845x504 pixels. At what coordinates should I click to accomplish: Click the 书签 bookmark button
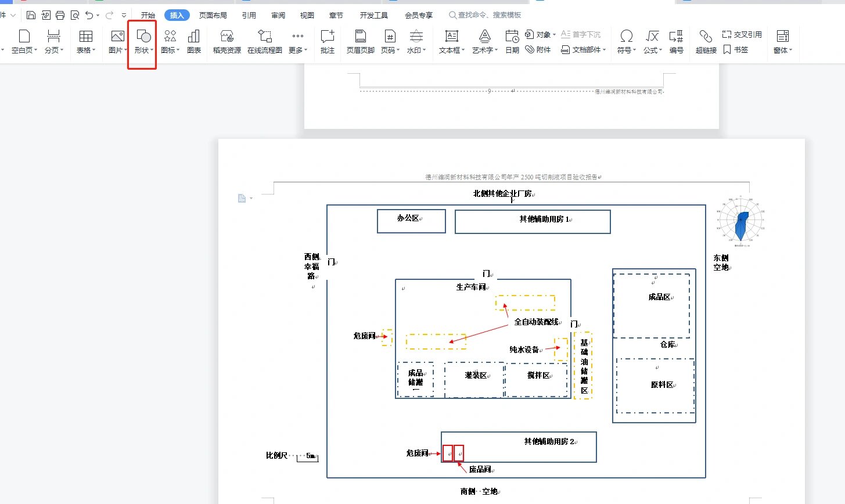tap(736, 50)
